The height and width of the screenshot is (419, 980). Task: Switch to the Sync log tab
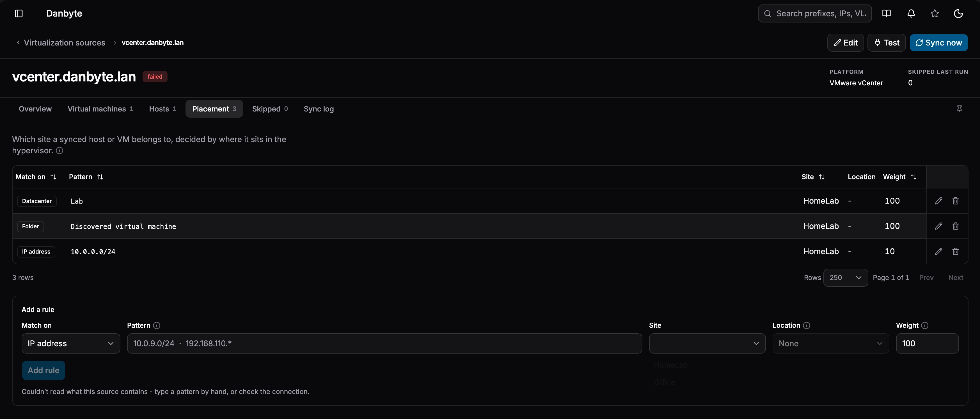coord(319,109)
